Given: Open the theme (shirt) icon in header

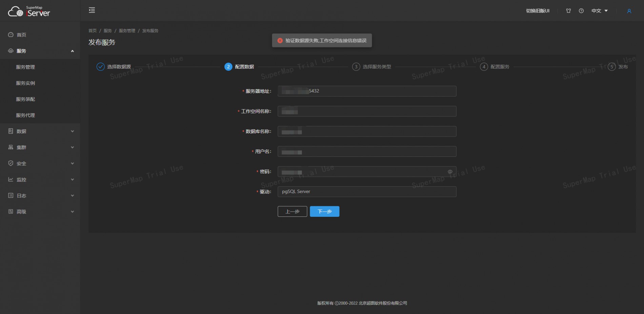Looking at the screenshot, I should 568,11.
